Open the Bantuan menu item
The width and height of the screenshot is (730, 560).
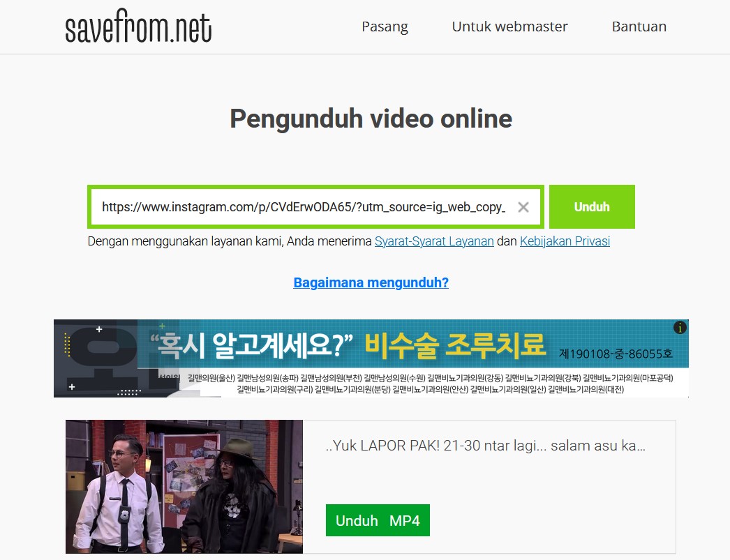pyautogui.click(x=639, y=27)
